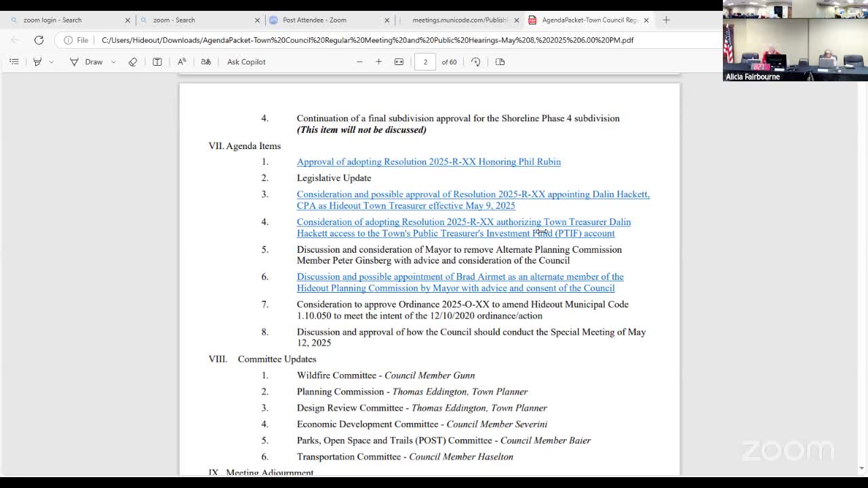Viewport: 868px width, 488px height.
Task: Open page view settings
Action: [500, 62]
